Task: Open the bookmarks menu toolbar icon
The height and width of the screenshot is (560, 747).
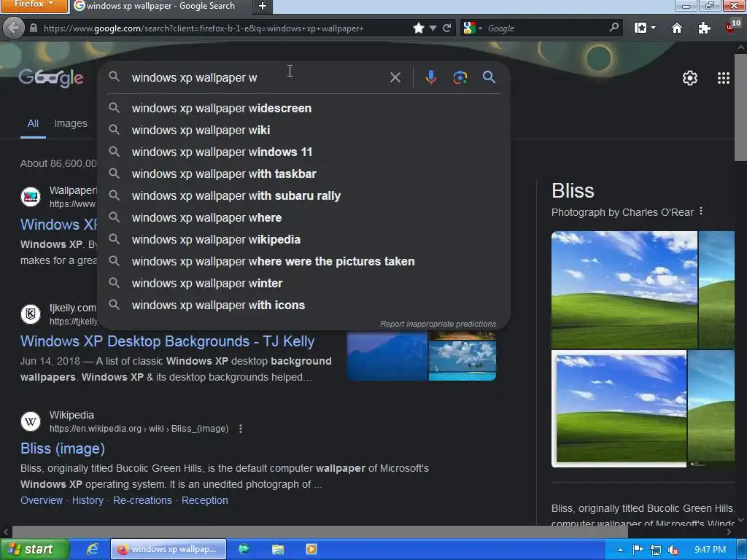Action: click(x=640, y=28)
